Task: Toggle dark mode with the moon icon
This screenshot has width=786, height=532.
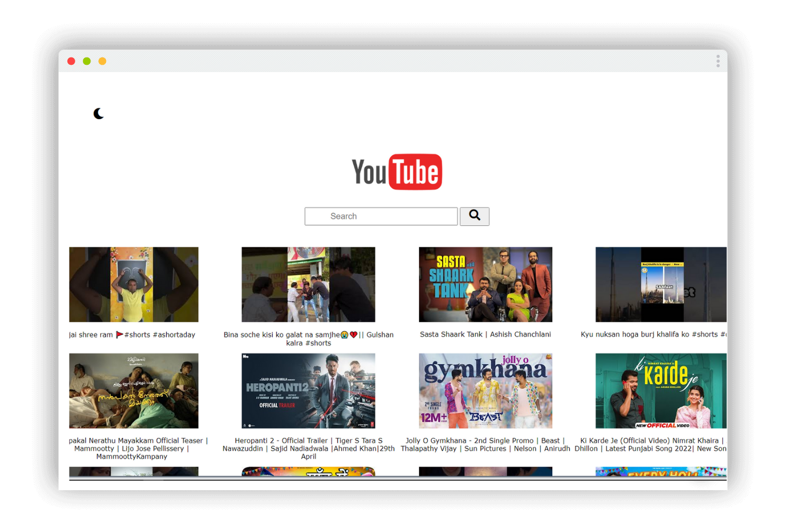Action: tap(99, 113)
